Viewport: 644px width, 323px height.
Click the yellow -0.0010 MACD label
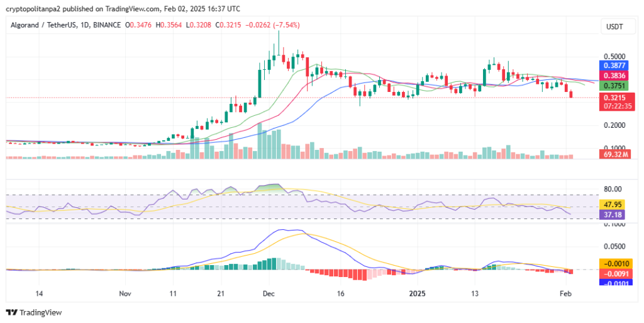614,263
